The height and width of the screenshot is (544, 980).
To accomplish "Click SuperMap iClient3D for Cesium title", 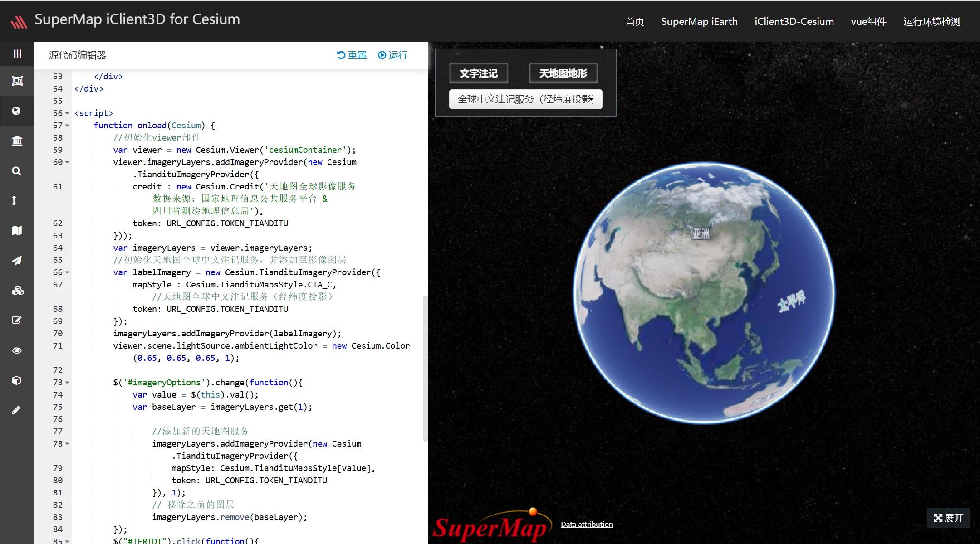I will 137,19.
